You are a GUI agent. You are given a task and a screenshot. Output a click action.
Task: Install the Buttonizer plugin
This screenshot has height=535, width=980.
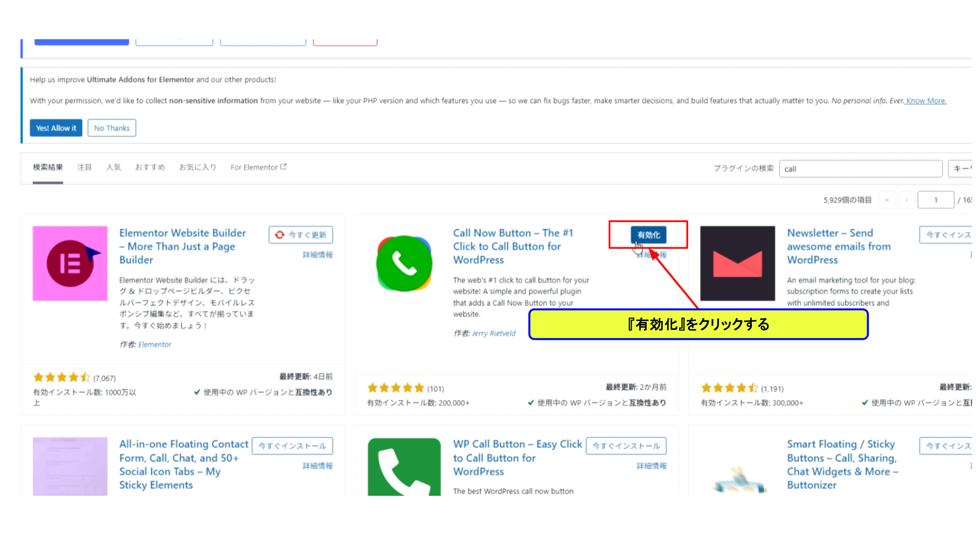947,446
